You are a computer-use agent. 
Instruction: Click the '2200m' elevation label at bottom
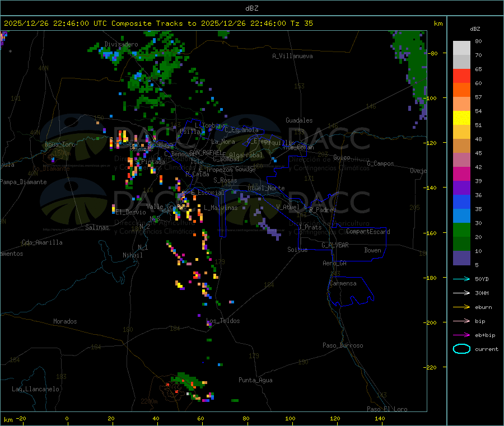(x=149, y=401)
